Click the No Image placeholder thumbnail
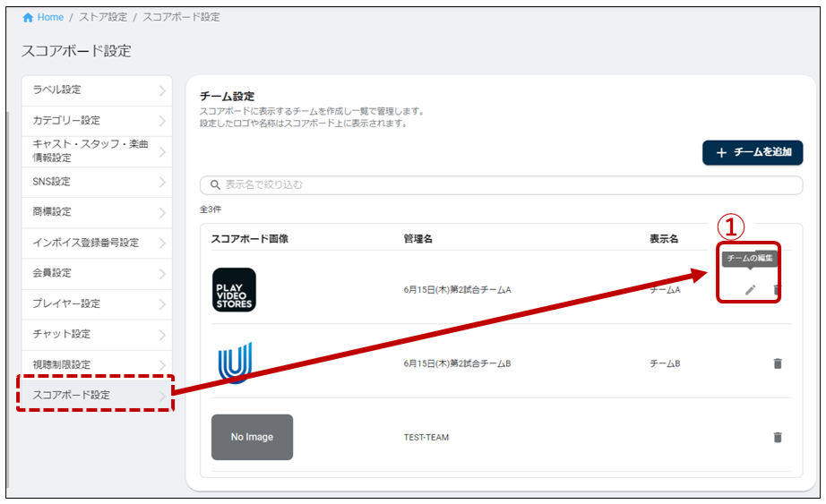 point(252,437)
